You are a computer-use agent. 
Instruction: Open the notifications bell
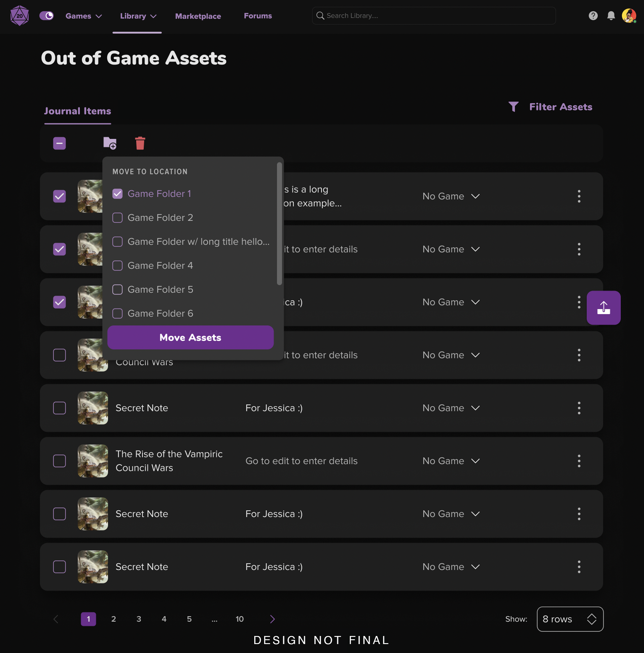pyautogui.click(x=611, y=16)
